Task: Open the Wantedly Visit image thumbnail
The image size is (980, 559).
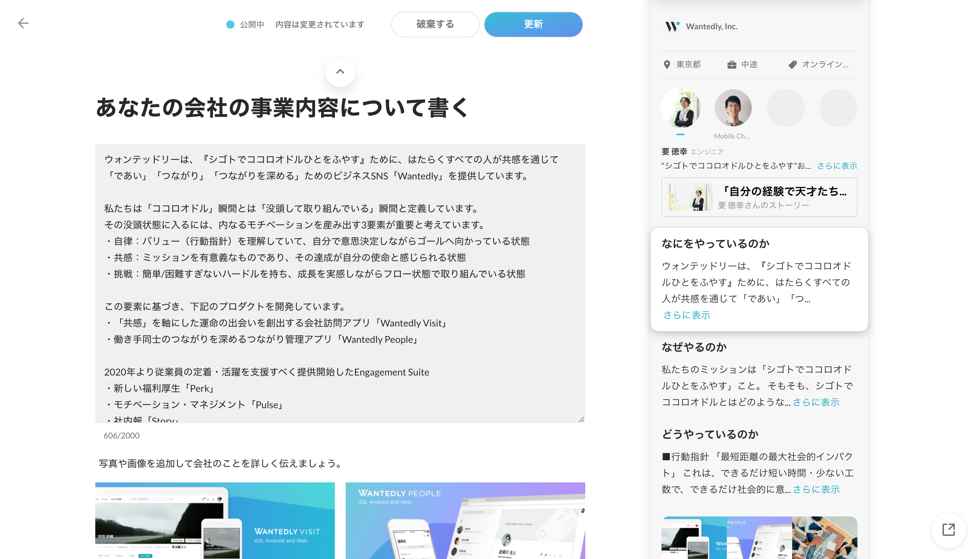Action: tap(215, 520)
